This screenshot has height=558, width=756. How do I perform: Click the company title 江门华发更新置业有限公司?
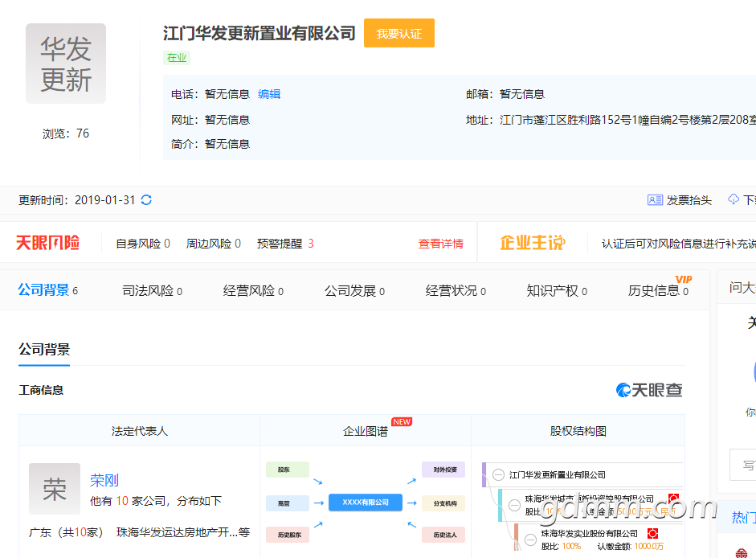point(259,33)
